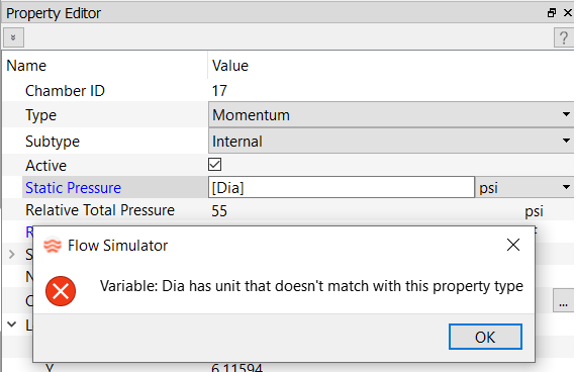This screenshot has height=372, width=576.
Task: Open the psi unit dropdown for Static Pressure
Action: pyautogui.click(x=525, y=188)
